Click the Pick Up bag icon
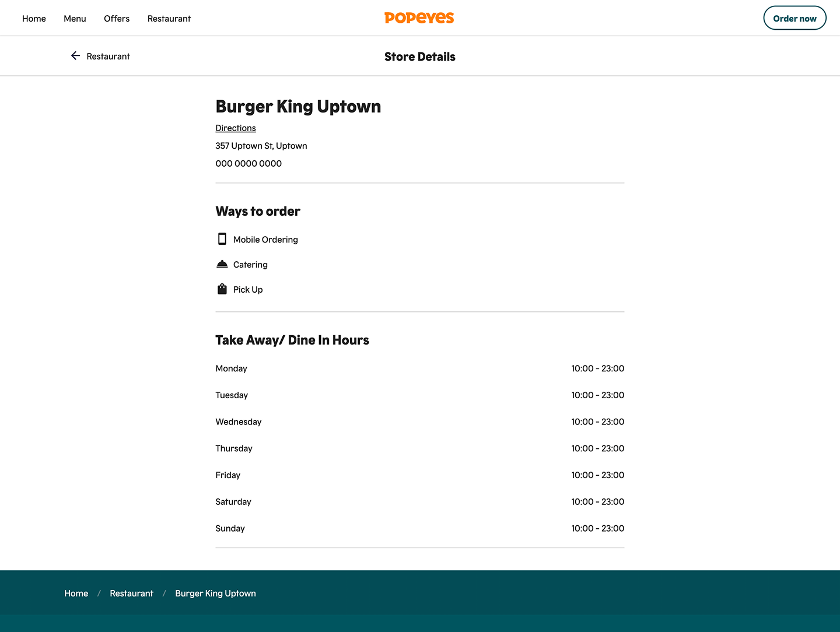The width and height of the screenshot is (840, 632). pos(222,289)
